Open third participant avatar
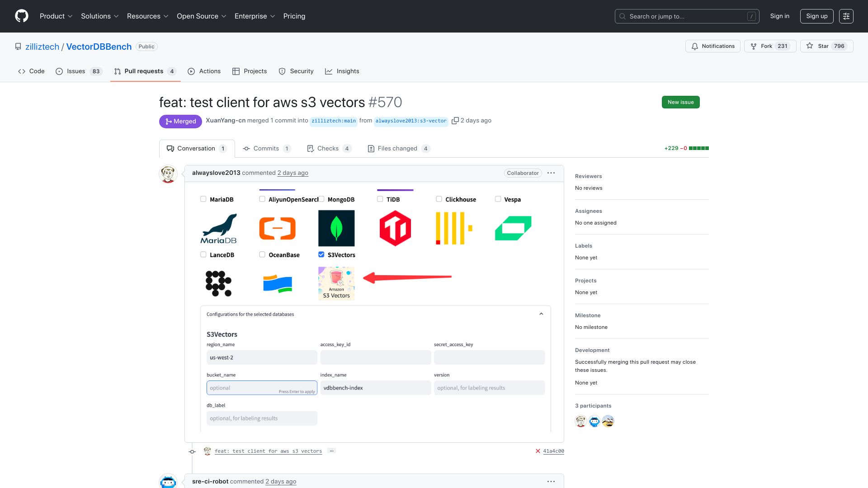The image size is (868, 488). (608, 421)
